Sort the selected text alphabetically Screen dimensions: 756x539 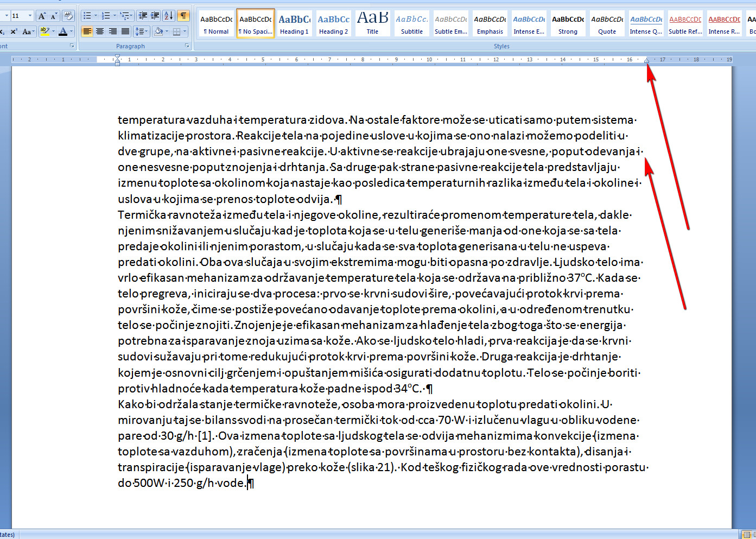(x=169, y=16)
